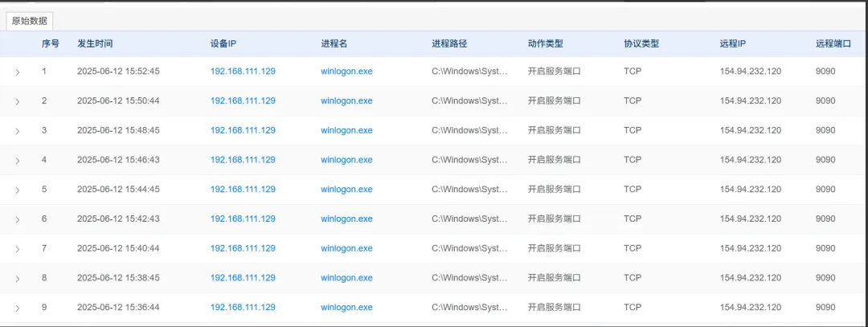Click winlogon.exe link in row 3

click(346, 130)
